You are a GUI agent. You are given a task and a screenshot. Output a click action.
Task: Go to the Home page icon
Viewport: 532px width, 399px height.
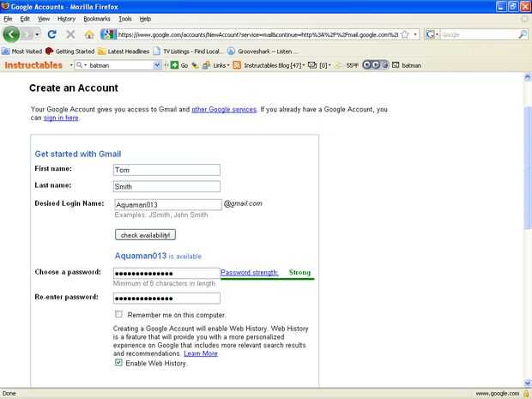(x=89, y=34)
